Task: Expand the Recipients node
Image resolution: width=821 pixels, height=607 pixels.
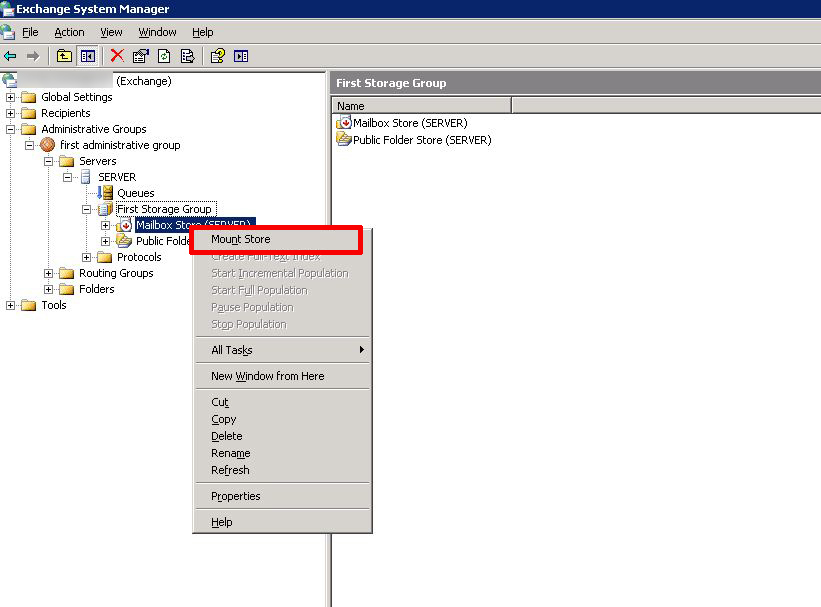Action: [x=10, y=113]
